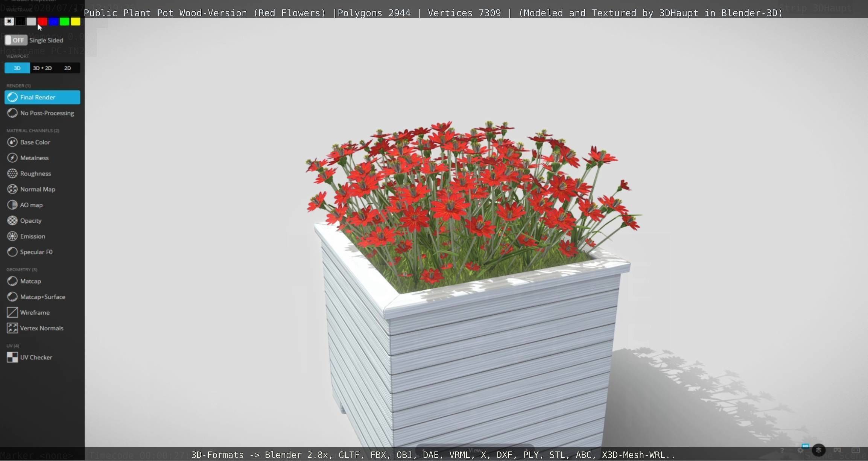868x461 pixels.
Task: Click the 3D-Formats caption text
Action: point(433,455)
